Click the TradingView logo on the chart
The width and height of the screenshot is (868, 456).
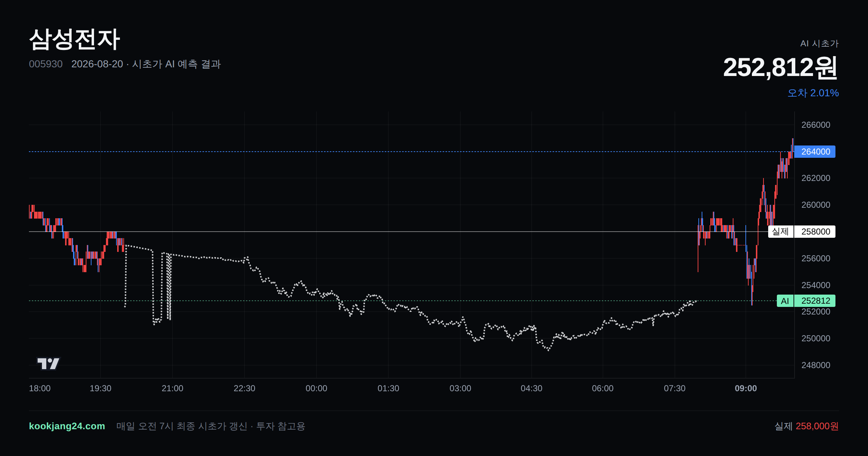[x=48, y=363]
